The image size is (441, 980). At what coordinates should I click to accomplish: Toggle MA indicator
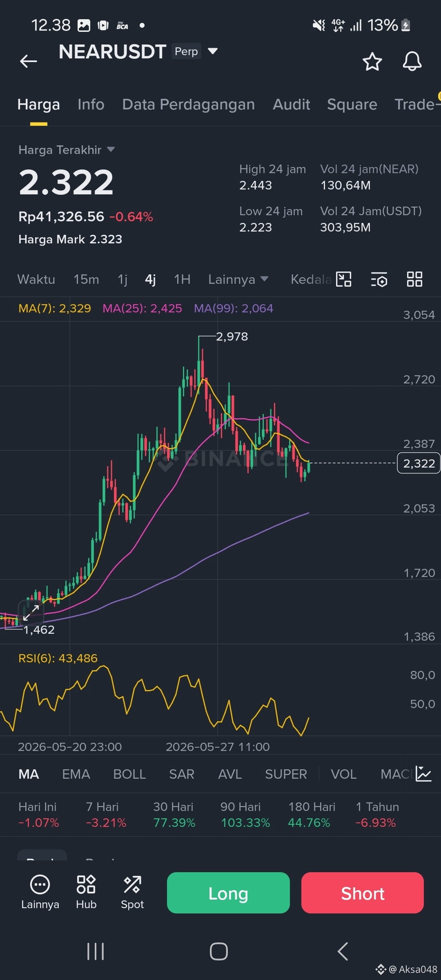(x=29, y=774)
